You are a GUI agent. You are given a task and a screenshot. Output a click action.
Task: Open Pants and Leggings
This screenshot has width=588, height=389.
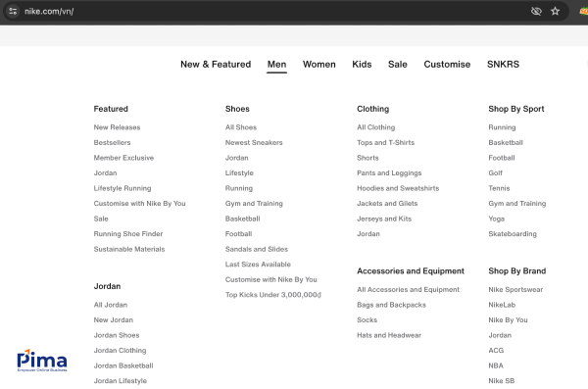coord(389,172)
